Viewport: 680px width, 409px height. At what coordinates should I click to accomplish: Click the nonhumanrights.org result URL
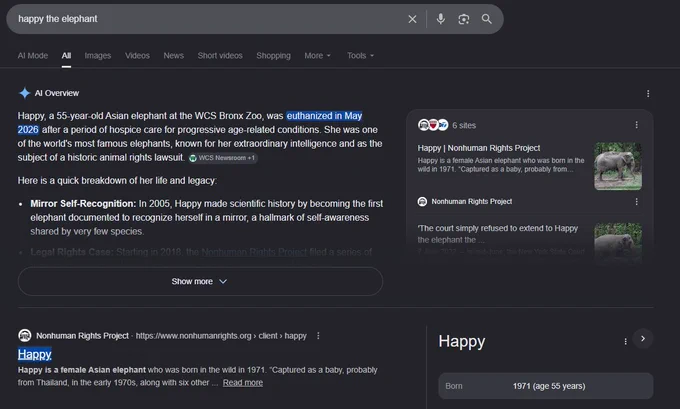coord(221,336)
